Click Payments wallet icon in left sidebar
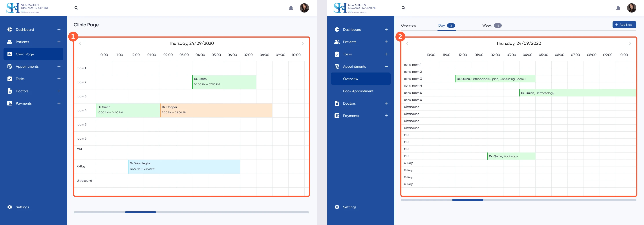 (x=10, y=103)
